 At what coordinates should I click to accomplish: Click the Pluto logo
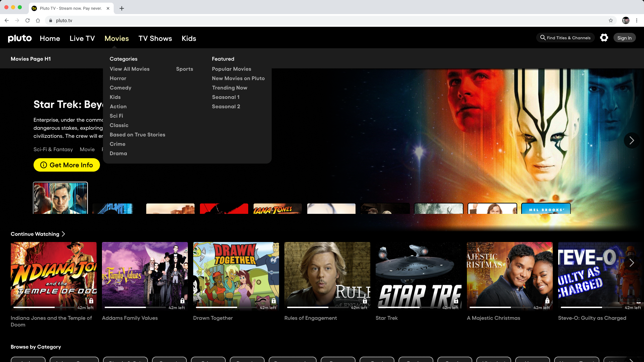coord(20,38)
